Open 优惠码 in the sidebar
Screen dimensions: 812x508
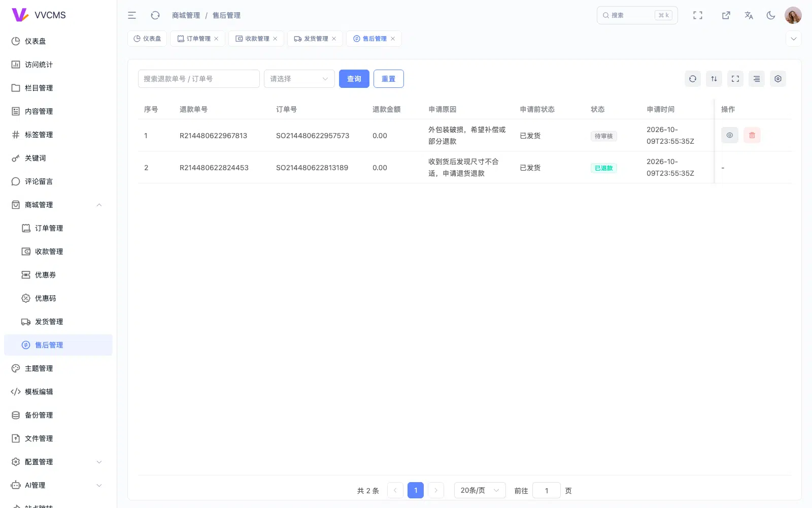pyautogui.click(x=58, y=298)
